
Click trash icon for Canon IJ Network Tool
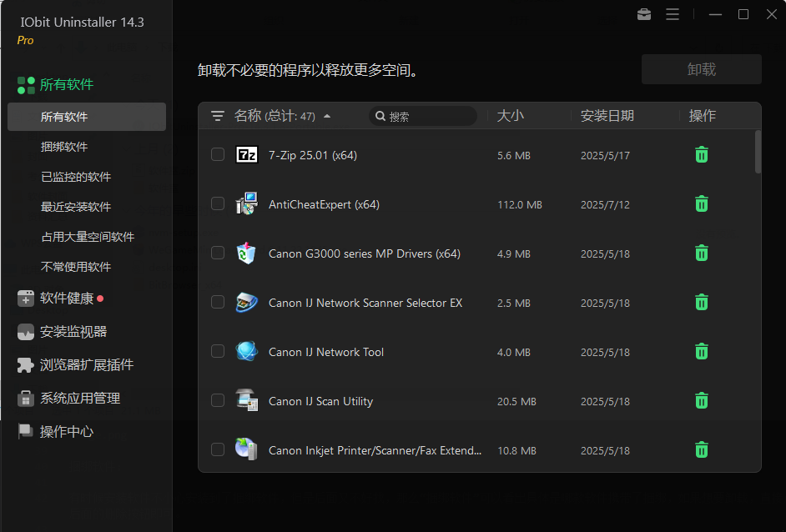coord(702,351)
